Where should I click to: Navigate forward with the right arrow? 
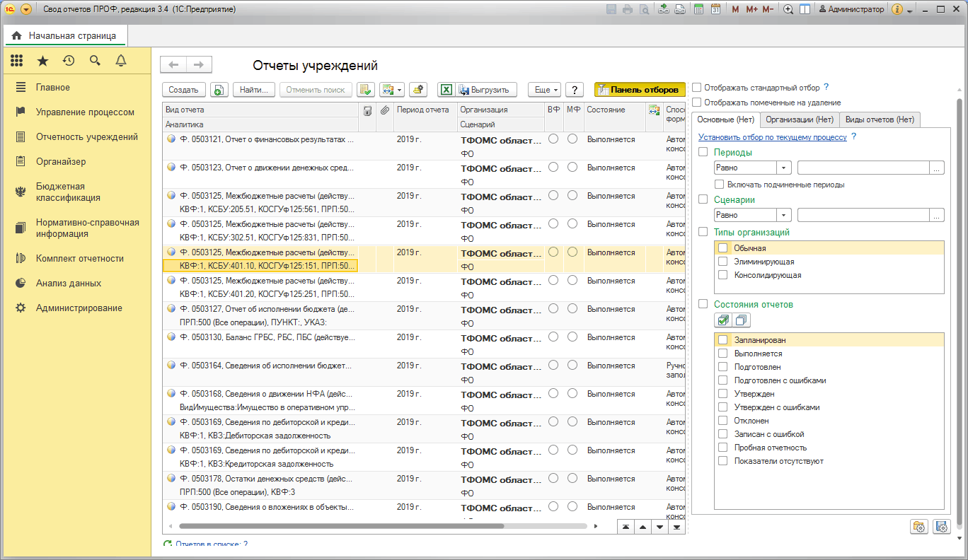(x=199, y=64)
